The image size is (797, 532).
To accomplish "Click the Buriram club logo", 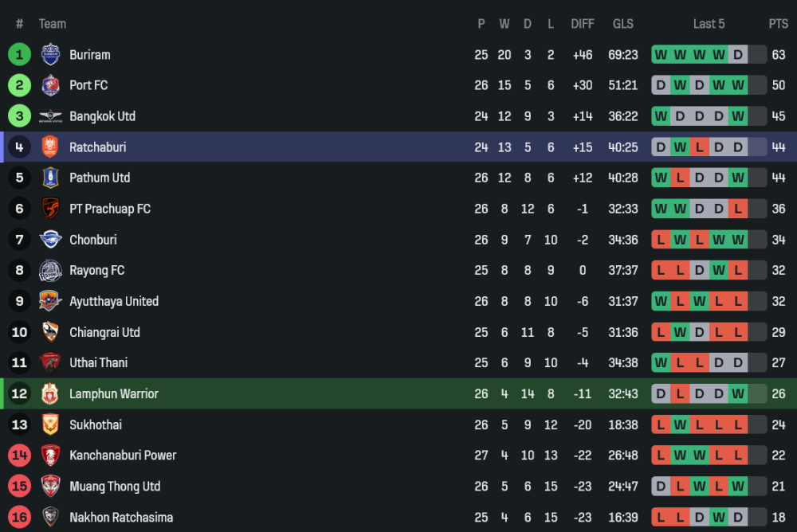I will [x=50, y=55].
